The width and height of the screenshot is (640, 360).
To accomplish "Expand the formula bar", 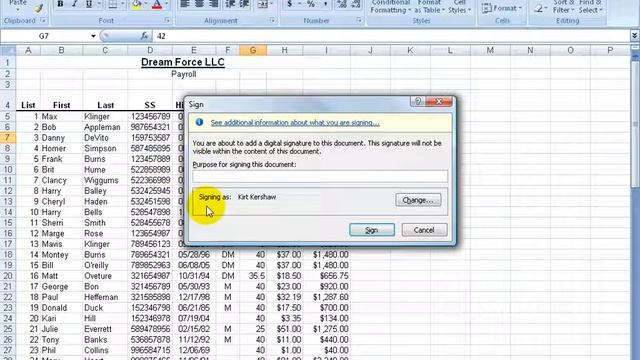I will pyautogui.click(x=634, y=36).
